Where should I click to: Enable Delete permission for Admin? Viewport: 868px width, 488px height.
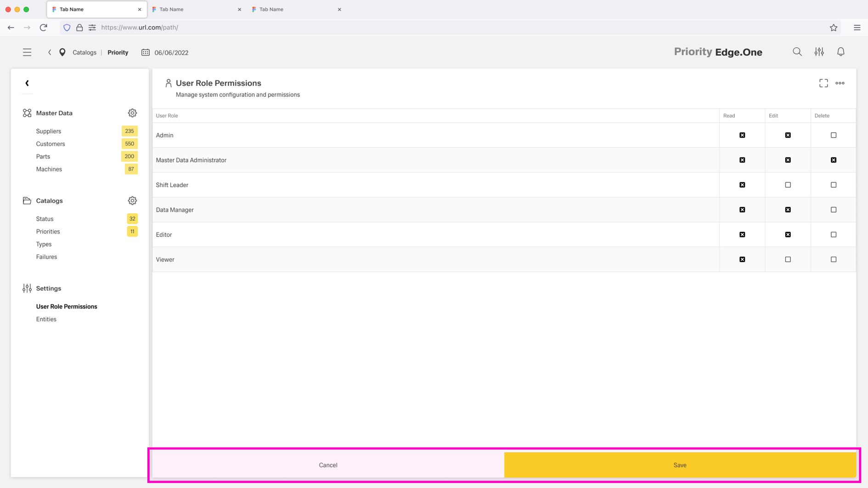[833, 135]
